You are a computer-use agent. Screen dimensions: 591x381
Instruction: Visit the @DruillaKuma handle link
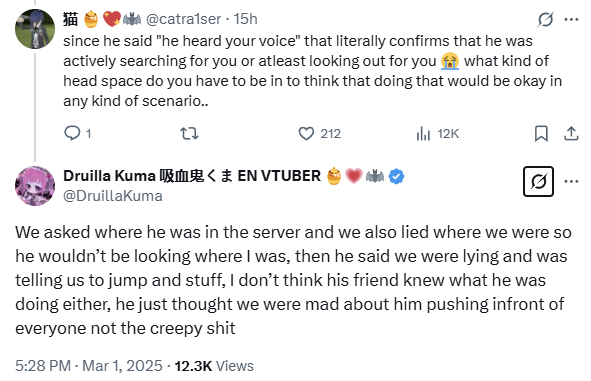pyautogui.click(x=113, y=196)
